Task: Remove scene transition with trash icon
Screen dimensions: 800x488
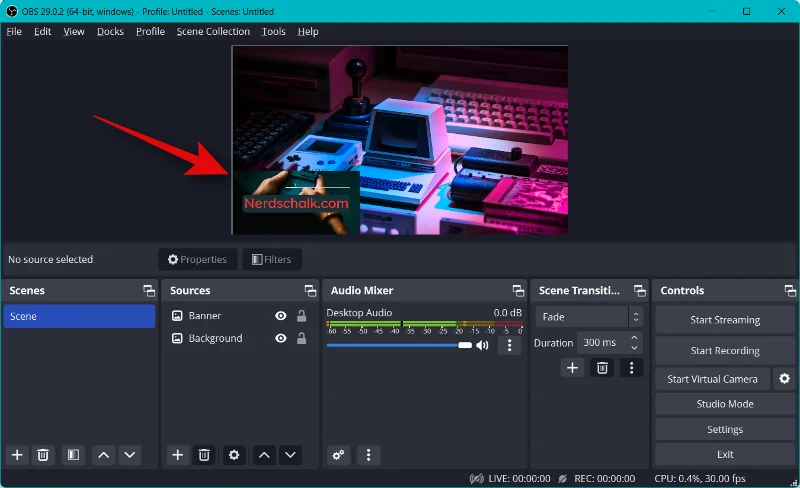Action: point(602,368)
